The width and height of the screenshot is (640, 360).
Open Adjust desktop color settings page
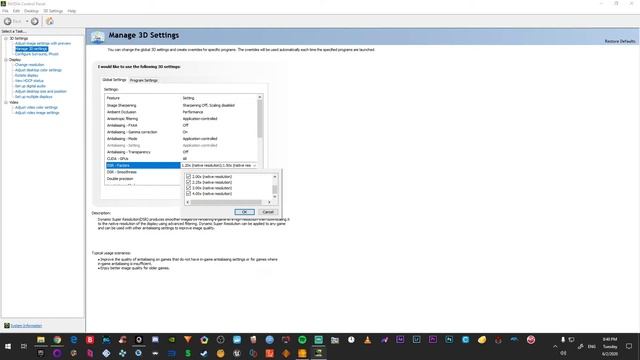coord(38,70)
